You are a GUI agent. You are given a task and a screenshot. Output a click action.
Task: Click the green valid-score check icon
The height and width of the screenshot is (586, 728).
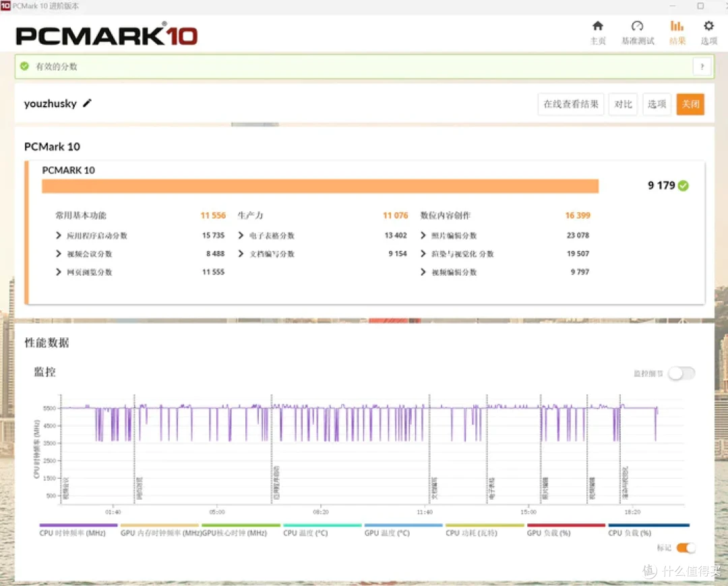(25, 66)
